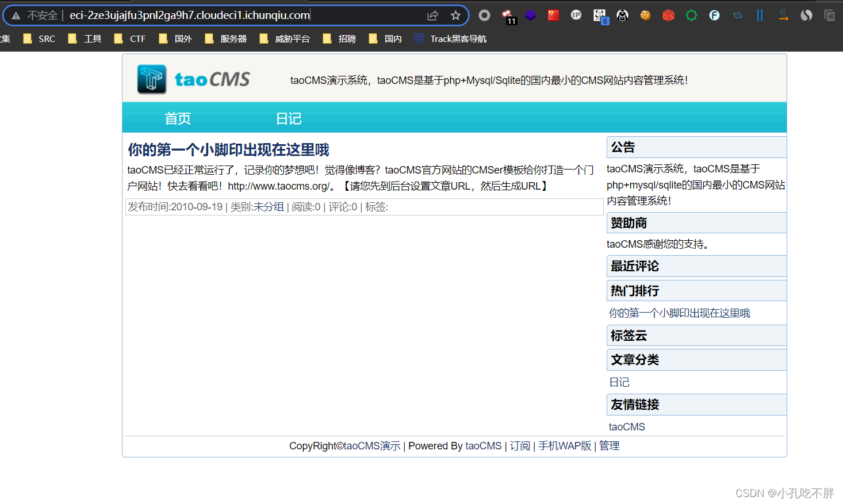Open the gray S-shaped extension

point(806,16)
